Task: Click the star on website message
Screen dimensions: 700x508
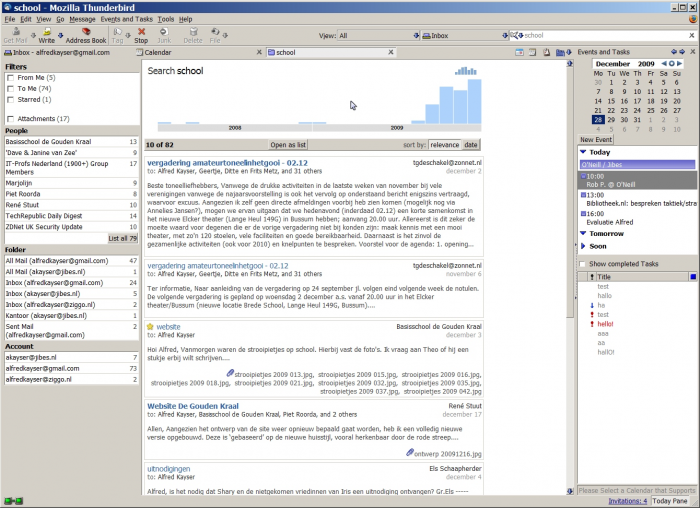Action: [150, 327]
